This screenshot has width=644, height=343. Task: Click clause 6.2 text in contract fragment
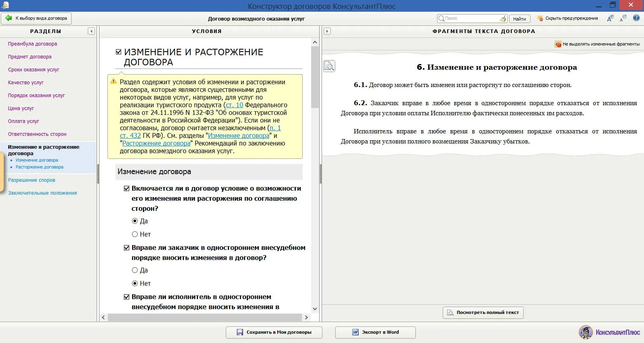[489, 108]
